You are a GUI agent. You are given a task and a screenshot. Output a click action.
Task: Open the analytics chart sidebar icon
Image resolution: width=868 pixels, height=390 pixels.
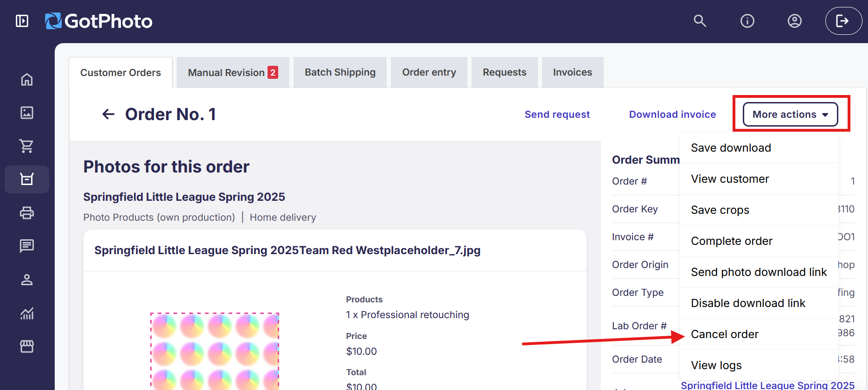[27, 313]
